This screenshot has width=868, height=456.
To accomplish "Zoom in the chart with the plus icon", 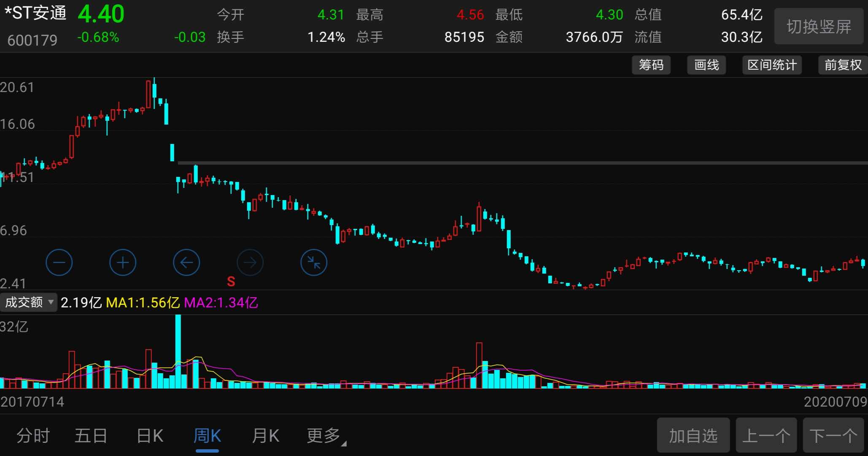I will coord(123,262).
